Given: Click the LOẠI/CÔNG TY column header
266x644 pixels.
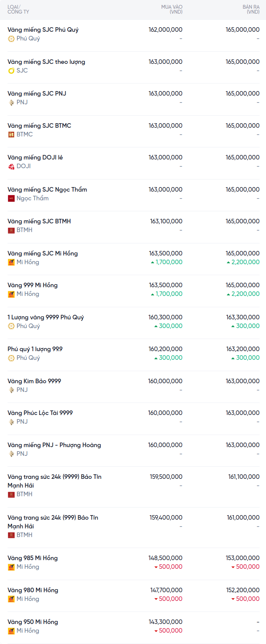Looking at the screenshot, I should tap(18, 9).
